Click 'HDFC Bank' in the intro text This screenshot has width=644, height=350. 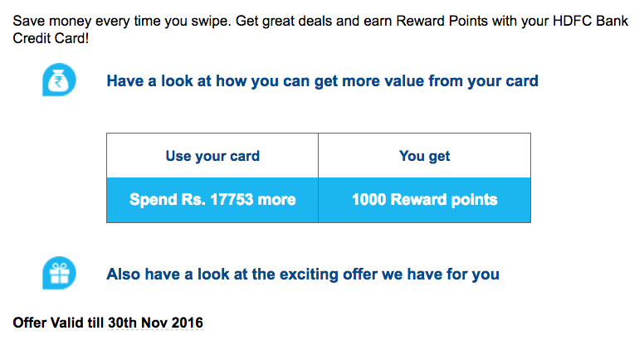[591, 21]
